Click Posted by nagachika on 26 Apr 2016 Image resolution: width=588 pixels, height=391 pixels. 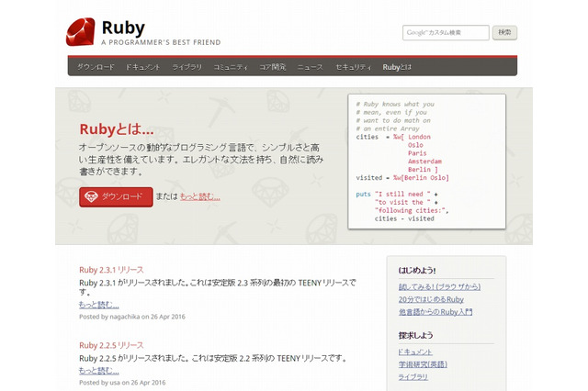point(132,317)
